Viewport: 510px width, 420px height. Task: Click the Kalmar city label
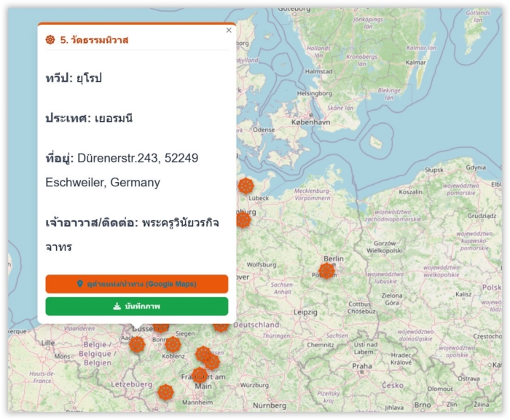pos(415,63)
